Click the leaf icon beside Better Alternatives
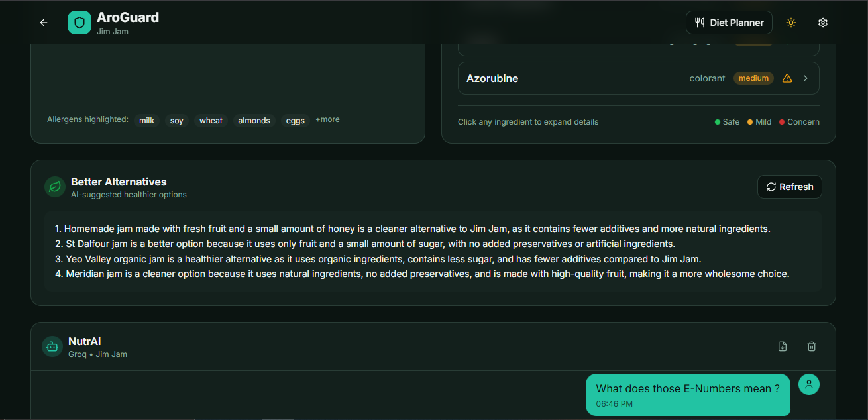 (54, 187)
